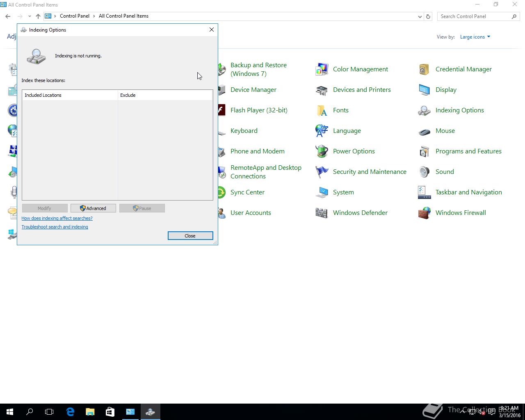The height and width of the screenshot is (420, 525).
Task: Open 'Troubleshoot search and indexing' link
Action: pos(55,227)
